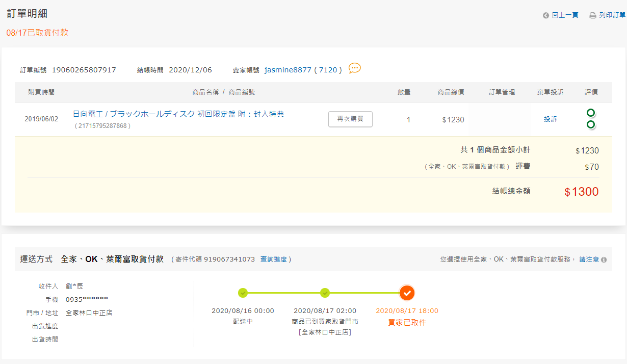Click the subtotal $1230 amount

pos(587,151)
